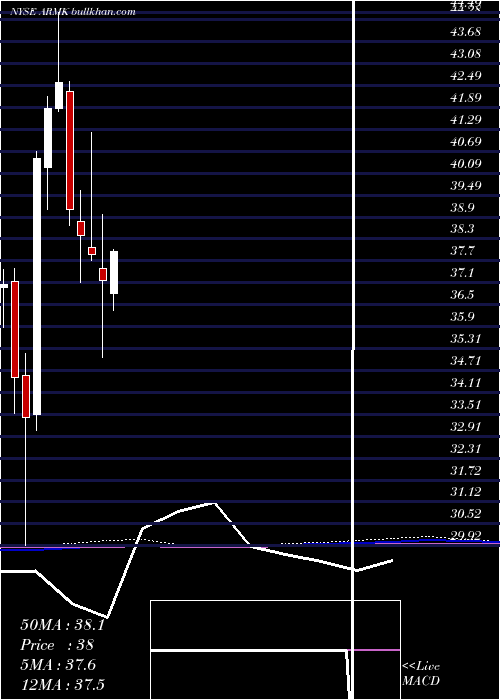The height and width of the screenshot is (700, 500).
Task: Click the 41.89 price axis label
Action: point(466,97)
